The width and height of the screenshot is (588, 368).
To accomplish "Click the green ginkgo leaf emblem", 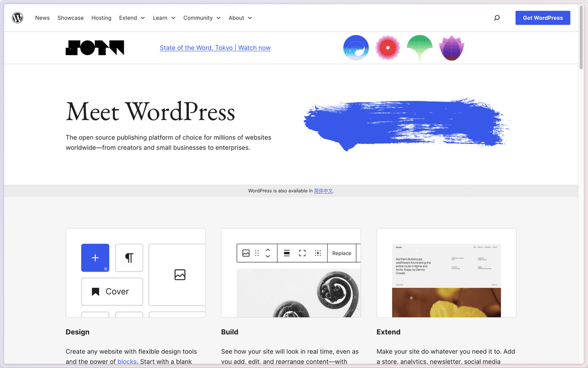I will (x=420, y=48).
